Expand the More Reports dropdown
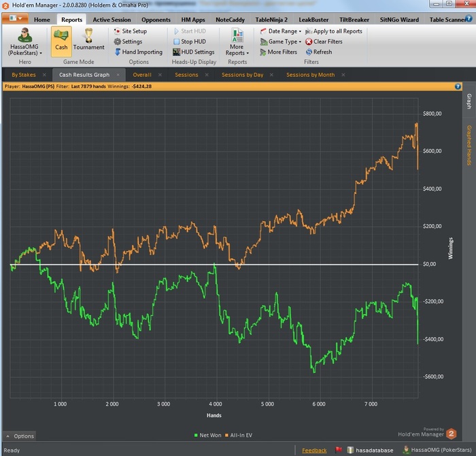The width and height of the screenshot is (476, 456). point(237,42)
